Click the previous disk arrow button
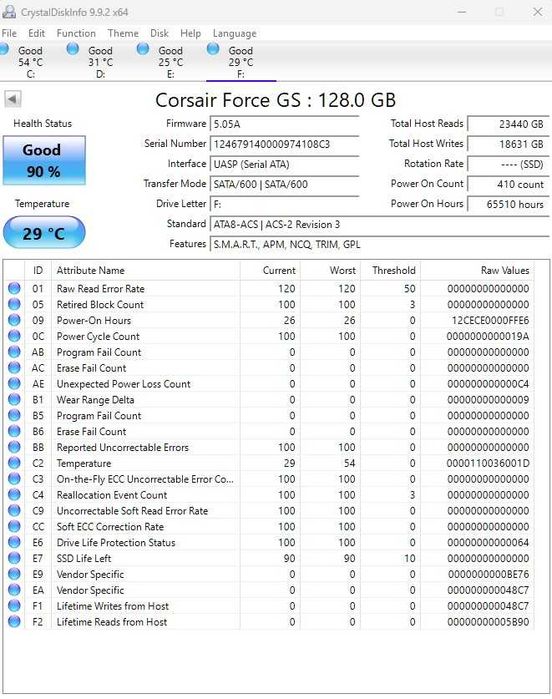 click(12, 99)
